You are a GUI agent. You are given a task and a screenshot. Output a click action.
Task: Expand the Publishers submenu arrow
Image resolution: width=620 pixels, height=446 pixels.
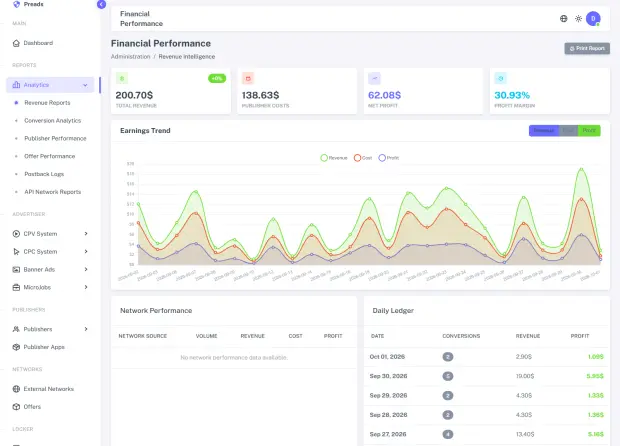pyautogui.click(x=86, y=329)
